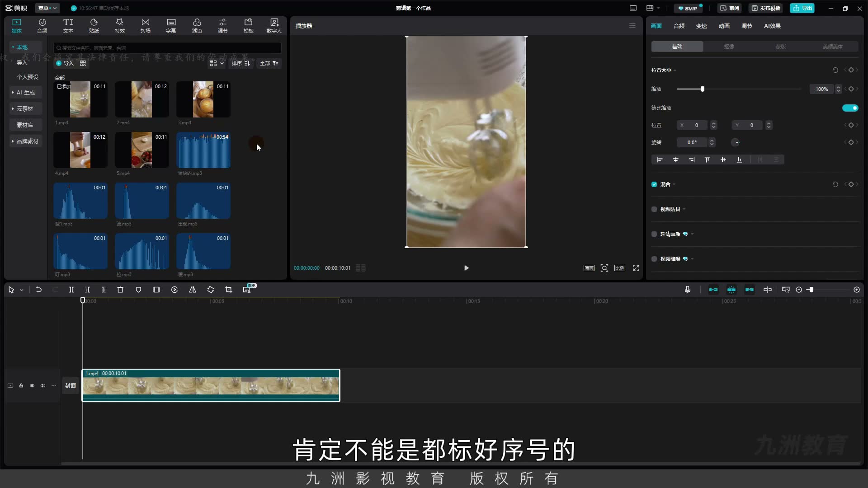Click the timeline zoom slider
This screenshot has height=488, width=868.
coord(827,290)
